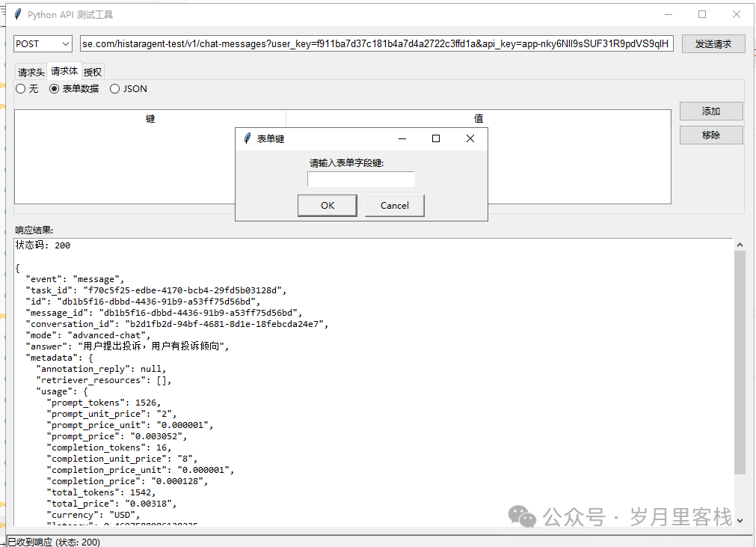The height and width of the screenshot is (547, 756).
Task: Click the "prompt_unit_price": "2" line
Action: [111, 414]
